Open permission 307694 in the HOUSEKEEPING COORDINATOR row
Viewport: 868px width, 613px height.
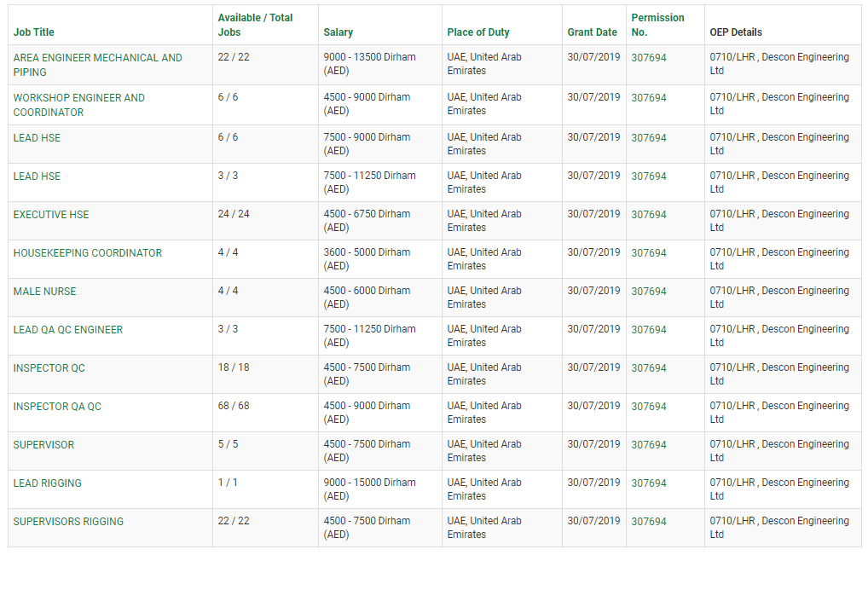pyautogui.click(x=649, y=253)
